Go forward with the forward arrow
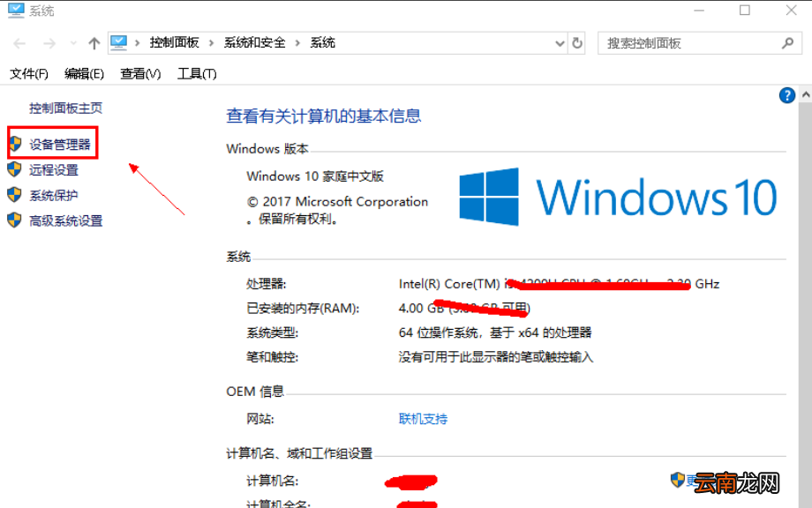 pyautogui.click(x=49, y=43)
